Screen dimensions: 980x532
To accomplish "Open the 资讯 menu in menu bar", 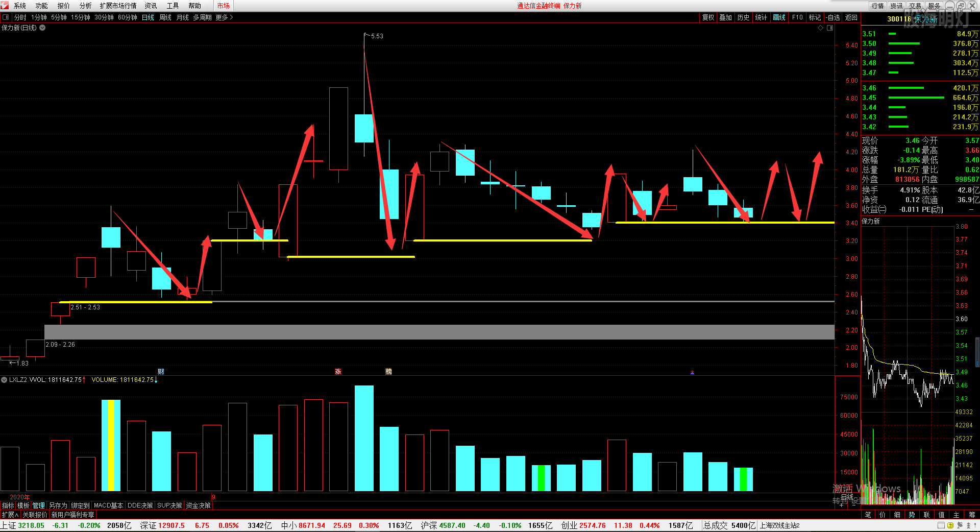I will [x=151, y=6].
